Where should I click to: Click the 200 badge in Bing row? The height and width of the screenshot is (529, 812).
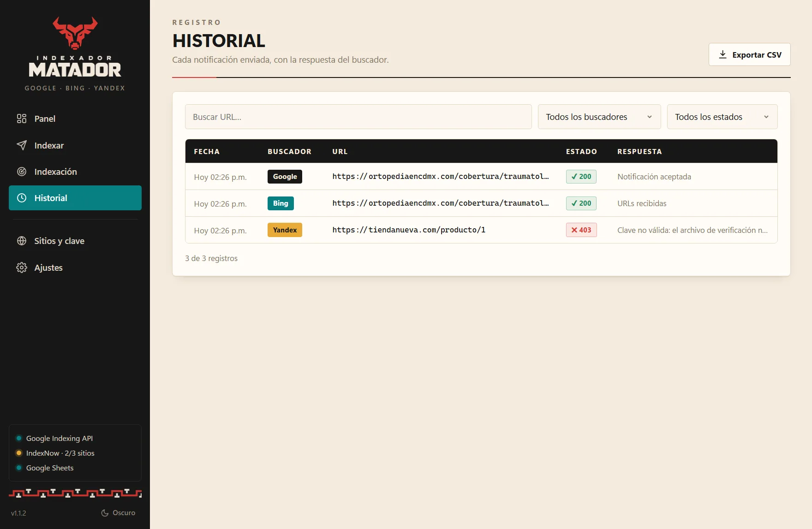(581, 203)
